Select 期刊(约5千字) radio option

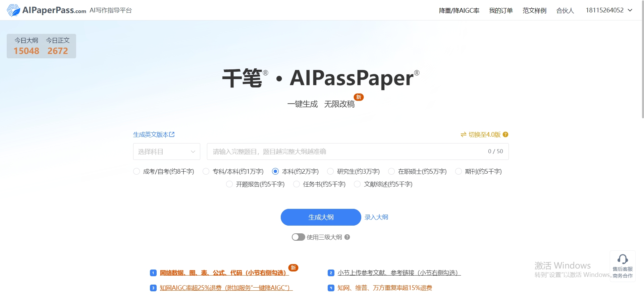[459, 171]
